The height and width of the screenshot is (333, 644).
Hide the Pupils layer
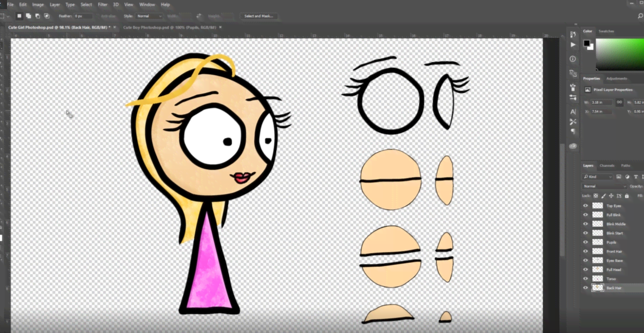click(x=585, y=242)
